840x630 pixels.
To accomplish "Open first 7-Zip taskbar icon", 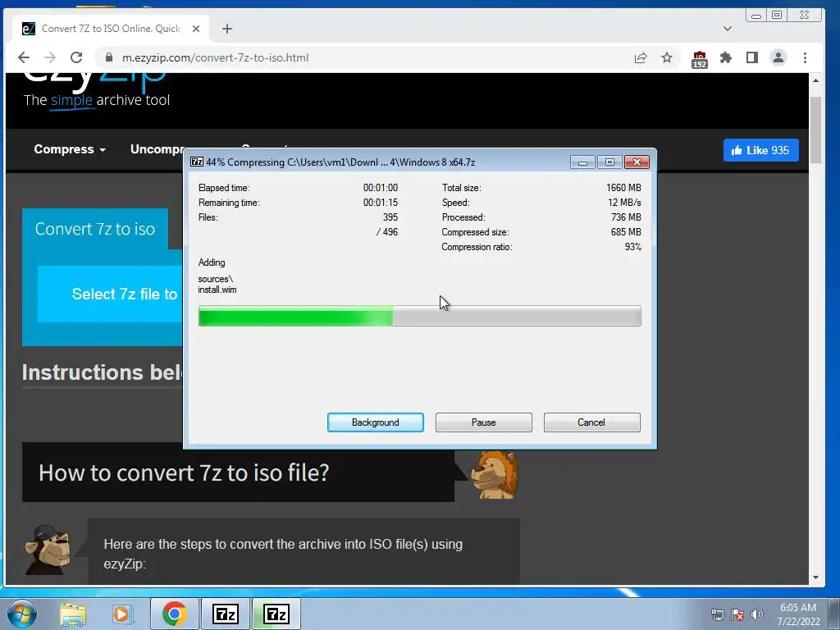I will tap(225, 614).
